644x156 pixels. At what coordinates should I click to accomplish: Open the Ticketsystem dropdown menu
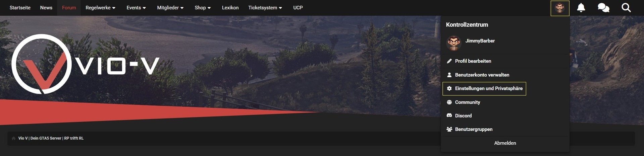tap(265, 8)
